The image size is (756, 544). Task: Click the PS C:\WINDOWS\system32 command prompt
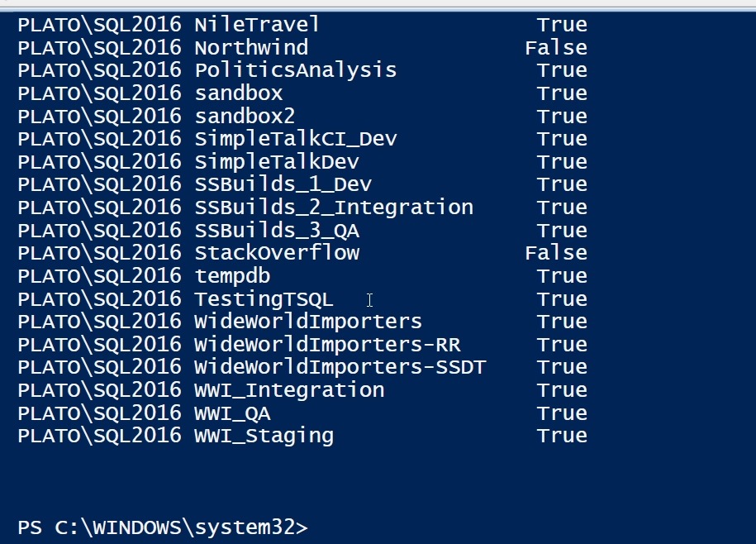click(162, 527)
